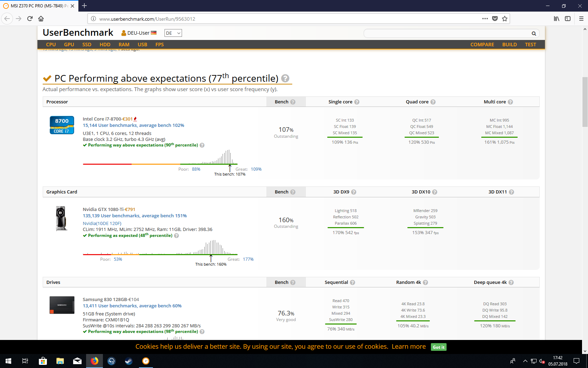Screen dimensions: 588x368
Task: Click the Samsung SSD thumbnail
Action: [62, 305]
